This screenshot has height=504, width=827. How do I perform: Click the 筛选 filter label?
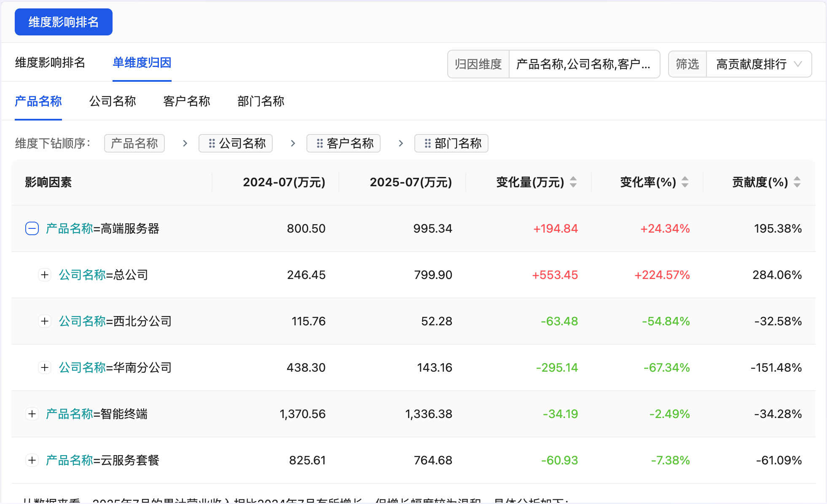point(687,64)
